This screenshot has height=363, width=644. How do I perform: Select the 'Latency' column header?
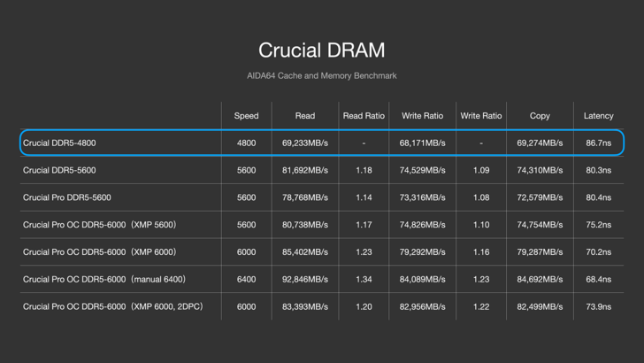pos(598,116)
